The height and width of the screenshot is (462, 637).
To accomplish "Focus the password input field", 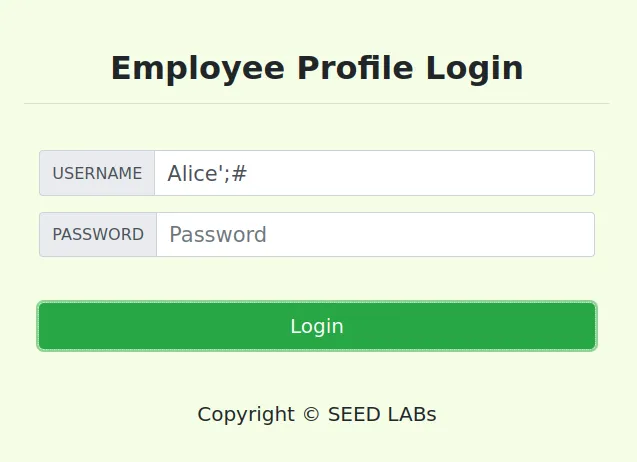I will [x=374, y=235].
